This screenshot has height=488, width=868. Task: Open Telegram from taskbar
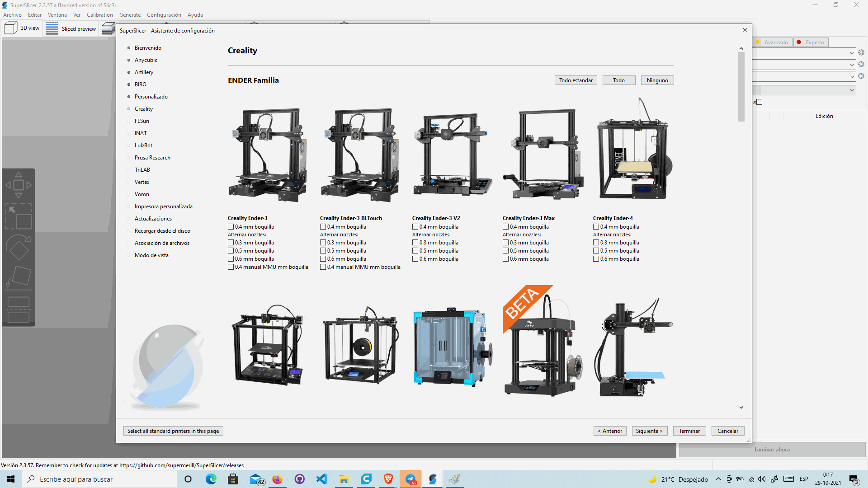(x=410, y=479)
